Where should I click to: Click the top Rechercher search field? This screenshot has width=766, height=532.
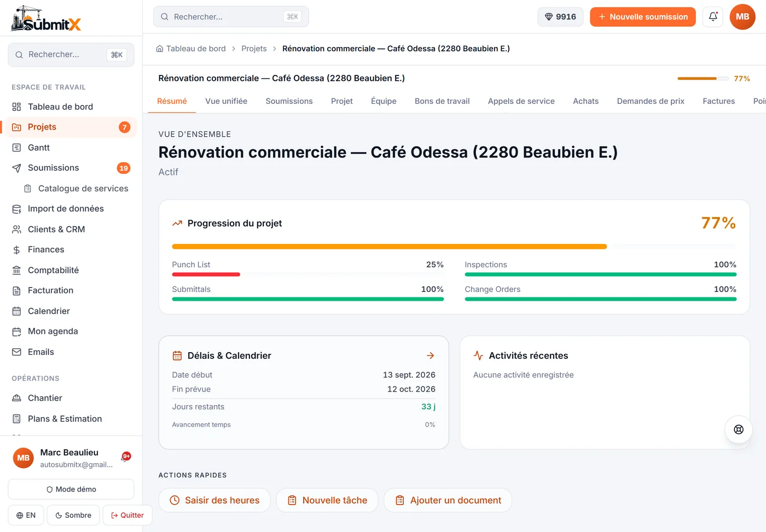(231, 17)
